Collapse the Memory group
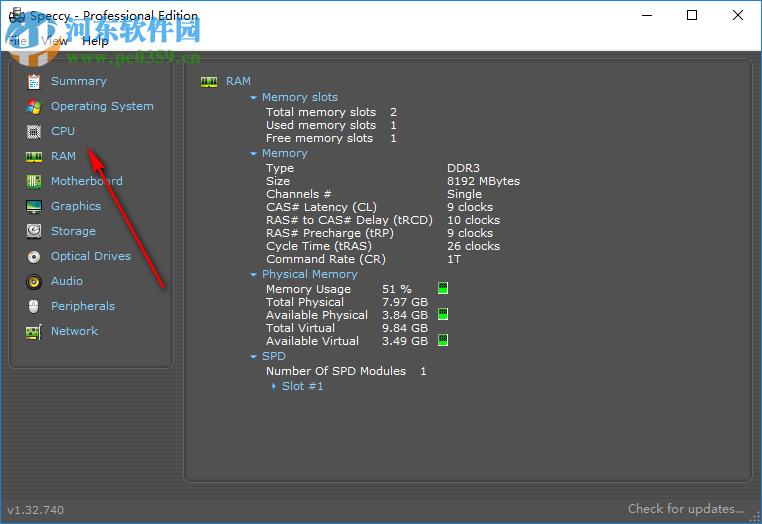762x524 pixels. point(253,154)
